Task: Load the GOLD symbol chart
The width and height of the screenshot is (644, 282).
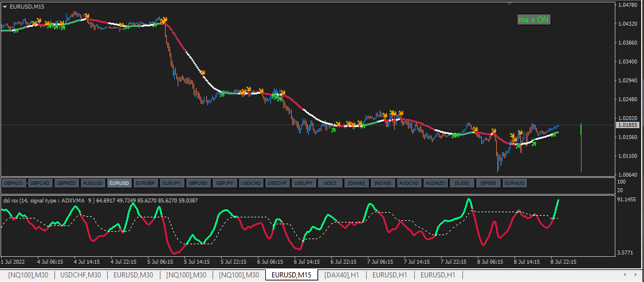Action: (330, 183)
